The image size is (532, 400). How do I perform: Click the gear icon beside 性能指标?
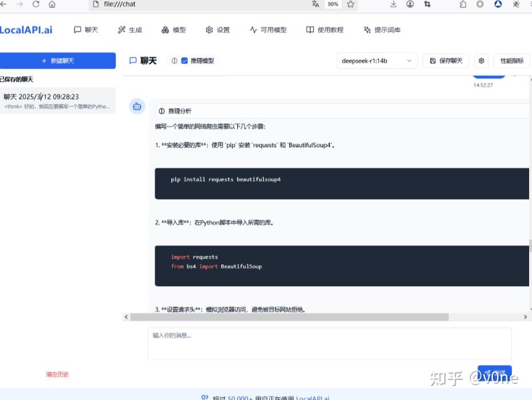482,61
